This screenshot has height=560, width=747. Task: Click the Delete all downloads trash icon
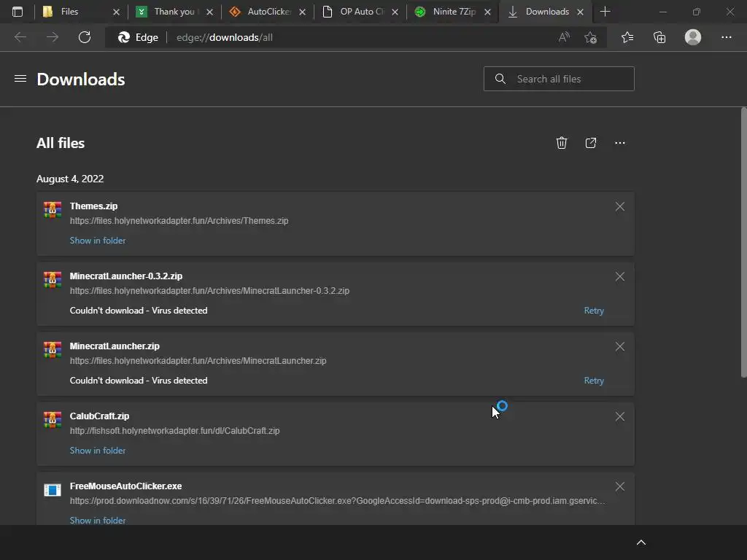562,143
